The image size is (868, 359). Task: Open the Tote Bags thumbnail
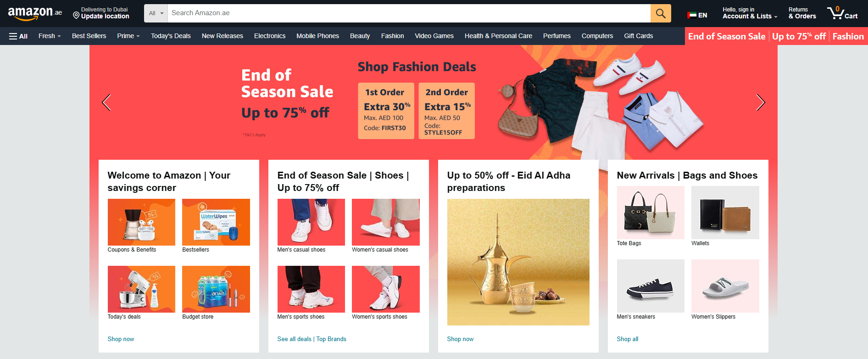[x=651, y=213]
